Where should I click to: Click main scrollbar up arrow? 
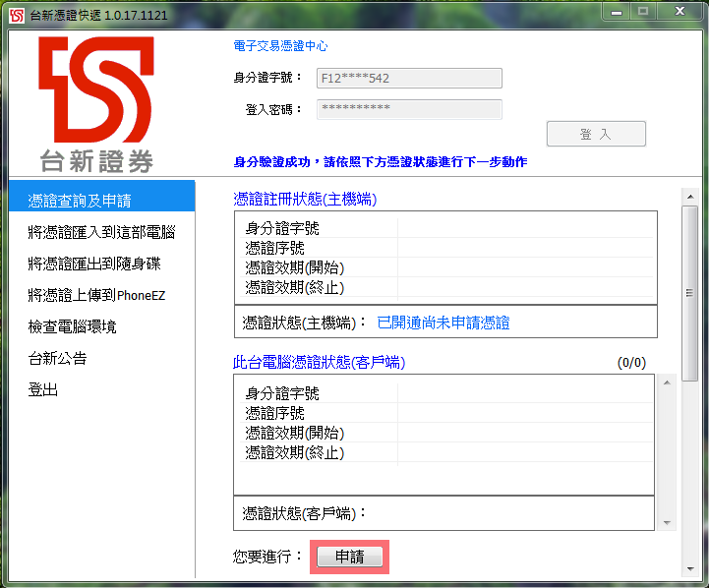point(690,197)
